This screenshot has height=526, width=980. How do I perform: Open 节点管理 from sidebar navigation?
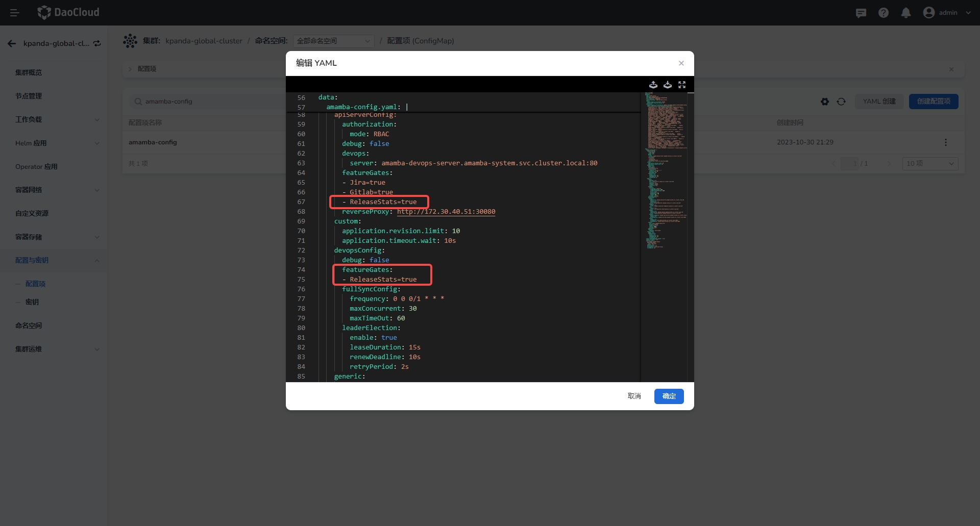29,96
